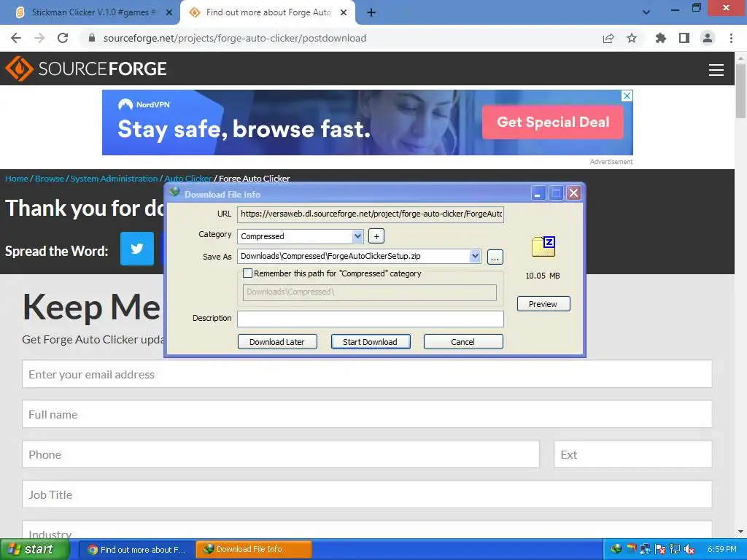Viewport: 747px width, 560px height.
Task: Click the Full name field
Action: 367,414
